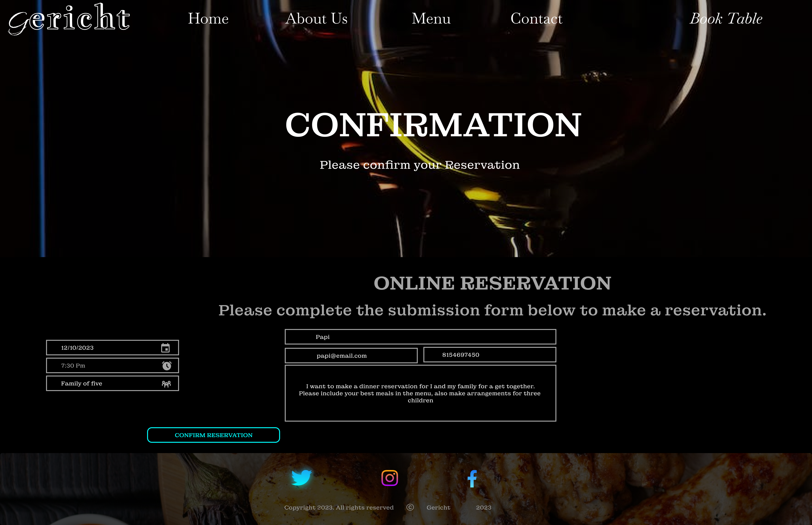The image size is (812, 525).
Task: Click the Facebook icon in footer
Action: coord(472,479)
